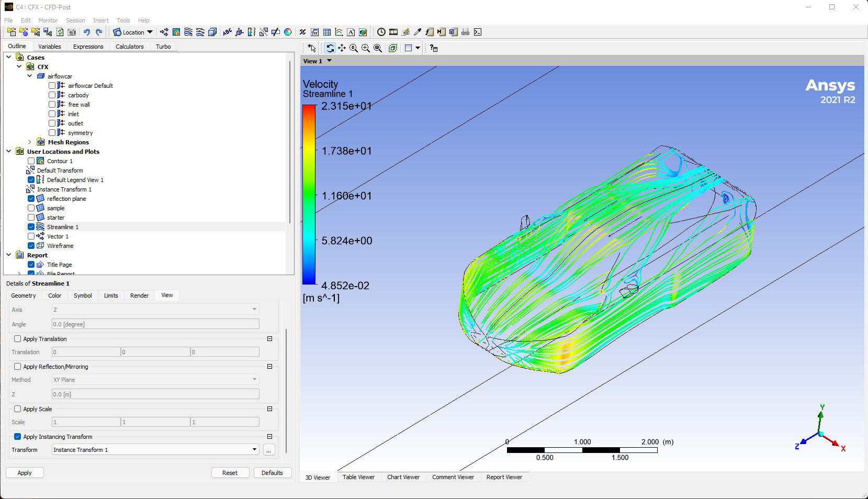Click the Fit View magnifier icon
Image resolution: width=868 pixels, height=499 pixels.
click(x=378, y=48)
